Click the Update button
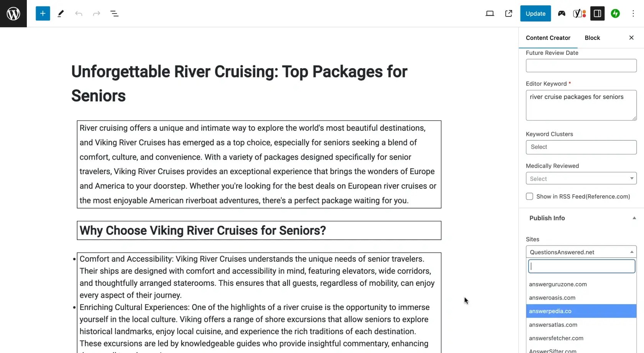 535,13
